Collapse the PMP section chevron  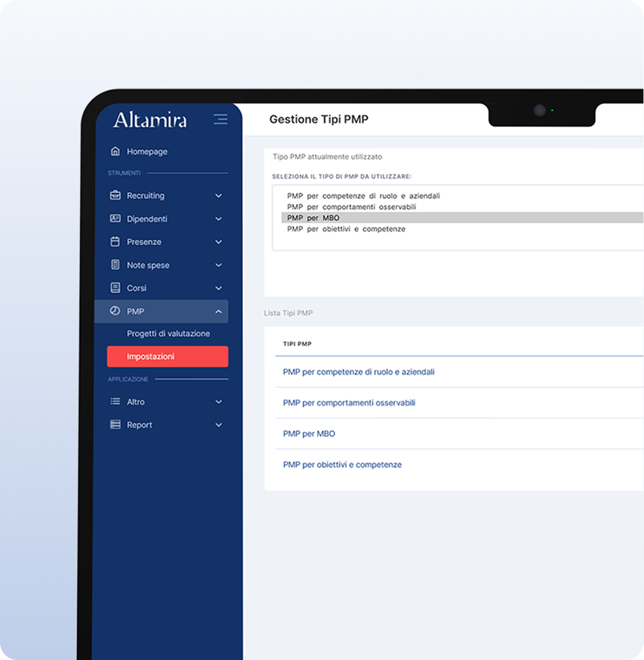219,312
